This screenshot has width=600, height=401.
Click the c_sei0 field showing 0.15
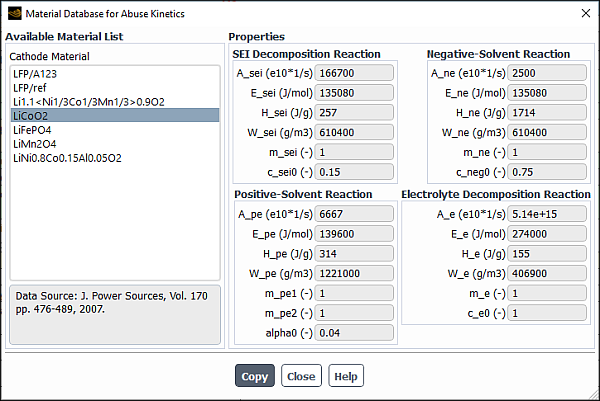coord(354,172)
